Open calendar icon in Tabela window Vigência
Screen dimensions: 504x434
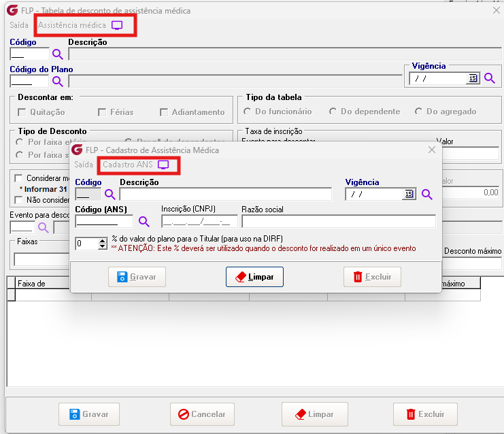tap(473, 78)
